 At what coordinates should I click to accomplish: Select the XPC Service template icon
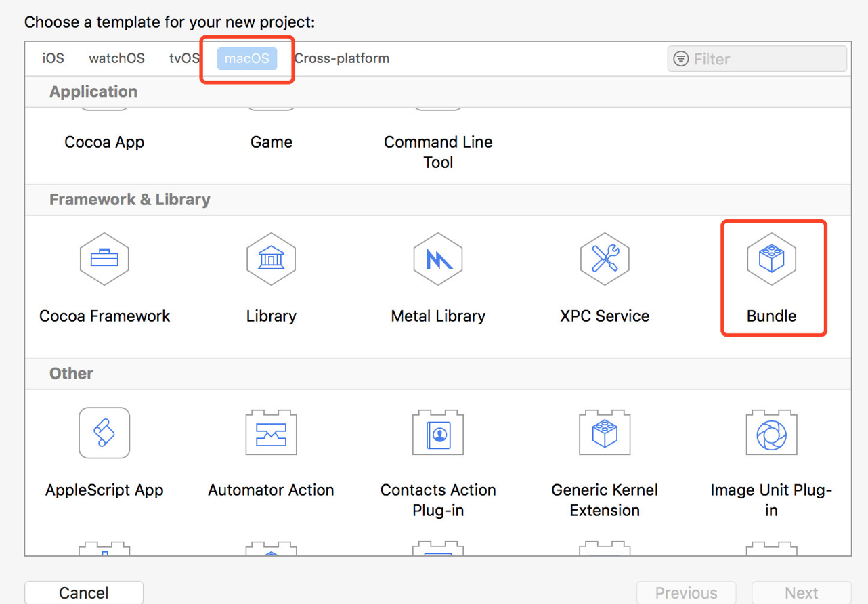coord(605,259)
